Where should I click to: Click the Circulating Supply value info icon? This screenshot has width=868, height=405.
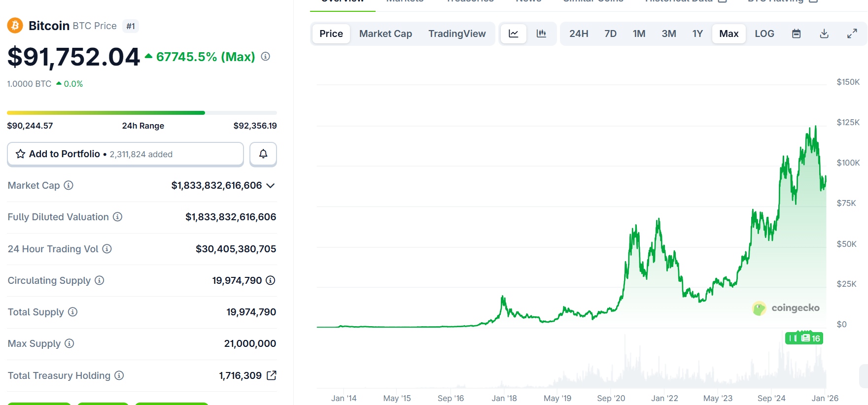pos(271,280)
